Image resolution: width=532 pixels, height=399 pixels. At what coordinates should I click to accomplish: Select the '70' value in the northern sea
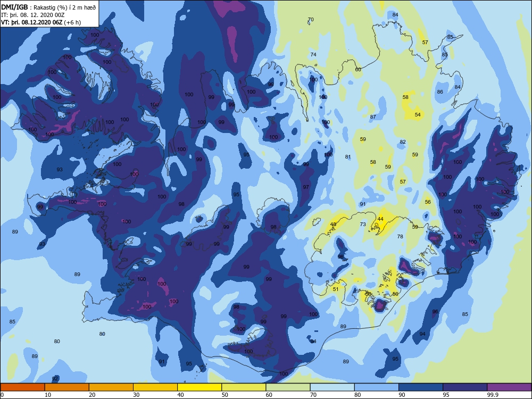coord(311,19)
